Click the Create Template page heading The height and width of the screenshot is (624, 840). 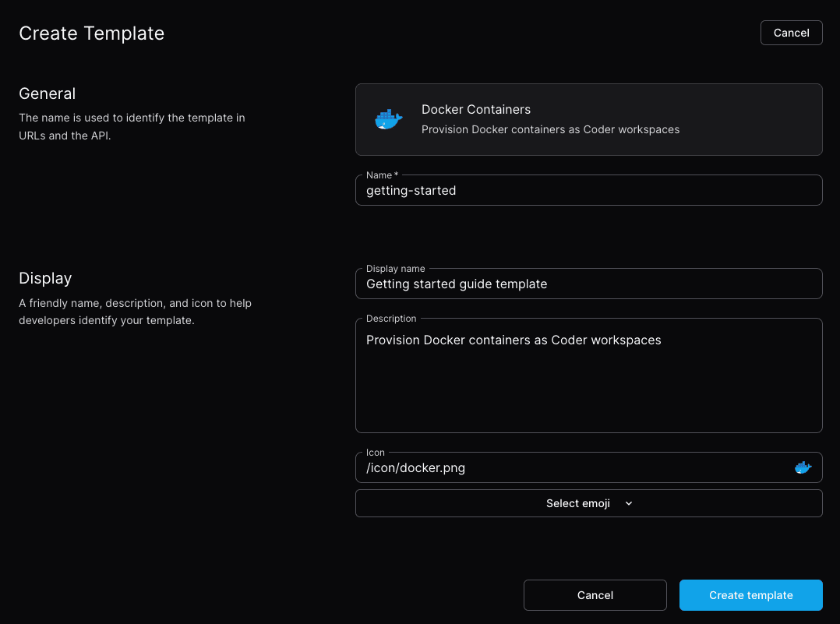point(92,33)
